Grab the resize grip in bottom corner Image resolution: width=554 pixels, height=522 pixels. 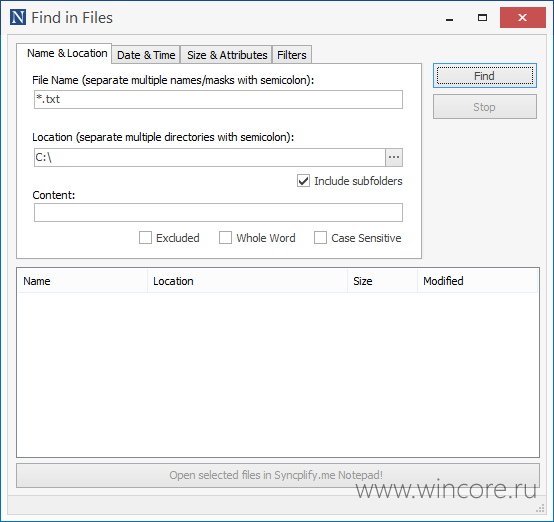point(540,508)
